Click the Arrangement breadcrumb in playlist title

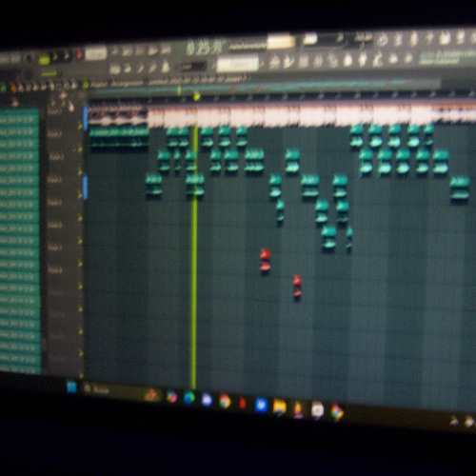point(127,83)
